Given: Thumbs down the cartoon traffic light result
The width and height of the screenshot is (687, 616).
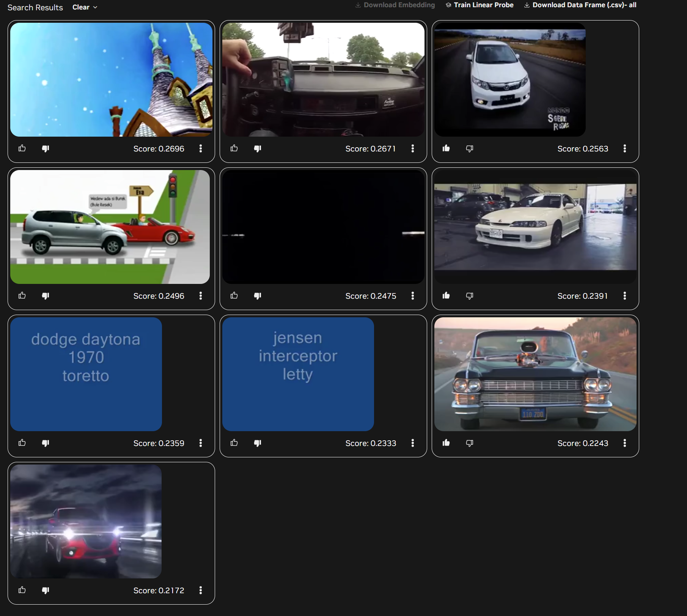Looking at the screenshot, I should [x=46, y=296].
